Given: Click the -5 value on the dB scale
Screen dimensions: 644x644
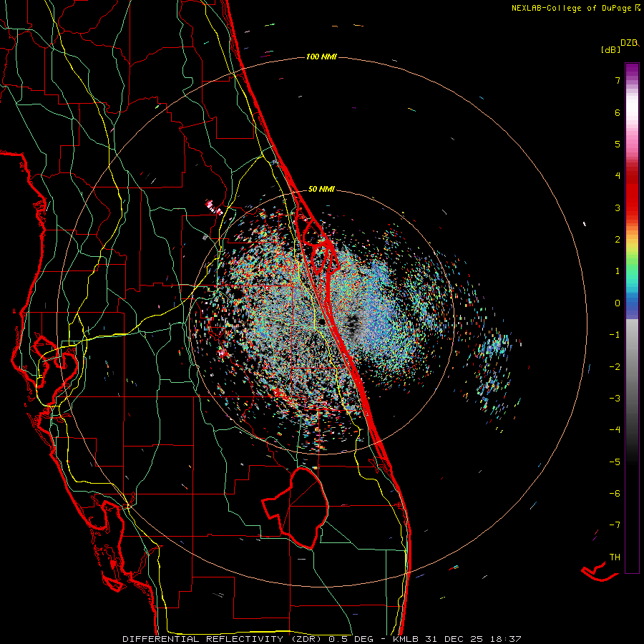Looking at the screenshot, I should pos(615,462).
